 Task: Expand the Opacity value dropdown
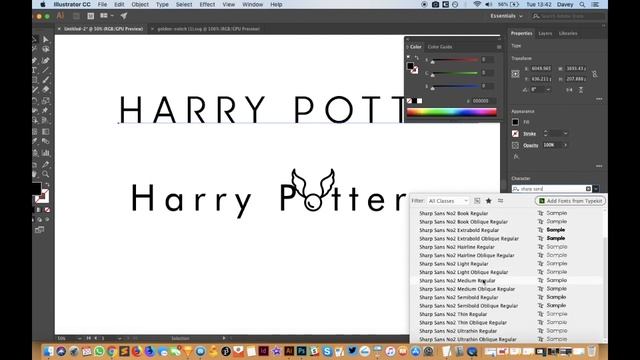[565, 145]
